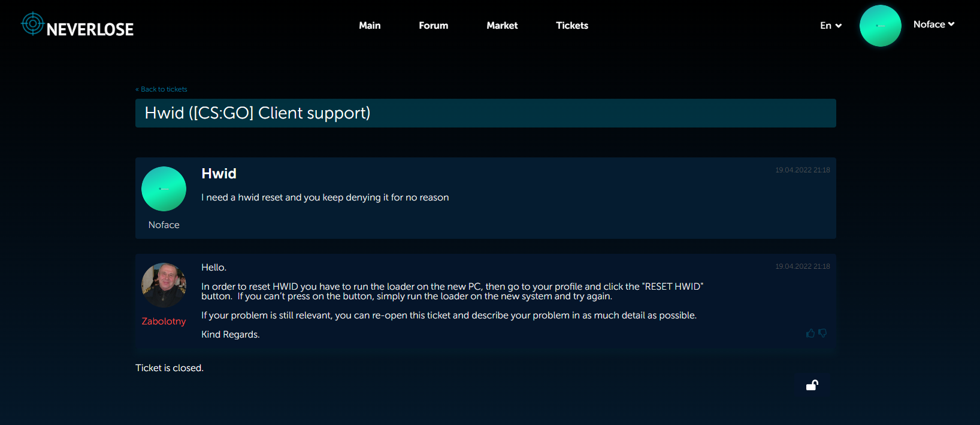Open the Market page

502,25
